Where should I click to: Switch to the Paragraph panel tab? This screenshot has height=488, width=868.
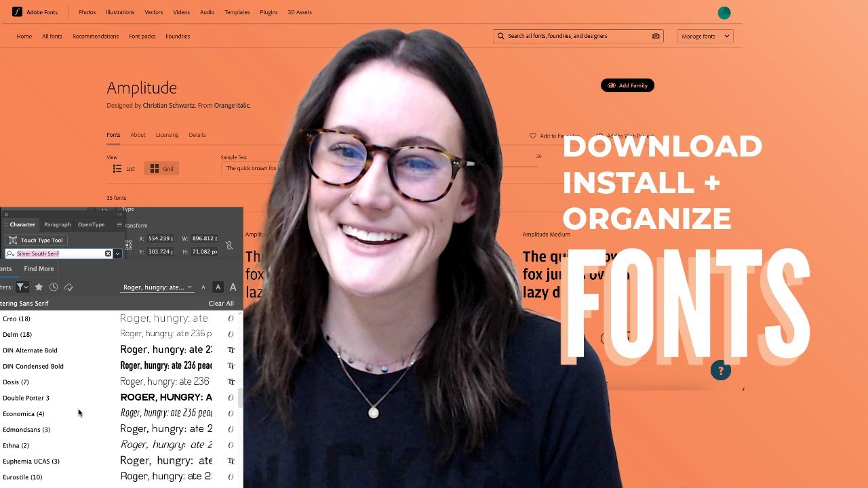(58, 224)
